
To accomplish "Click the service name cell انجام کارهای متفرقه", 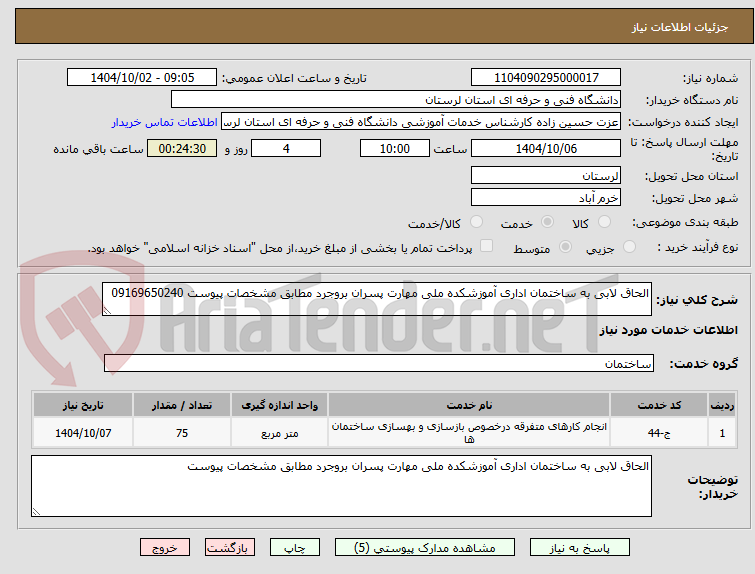I will (469, 432).
